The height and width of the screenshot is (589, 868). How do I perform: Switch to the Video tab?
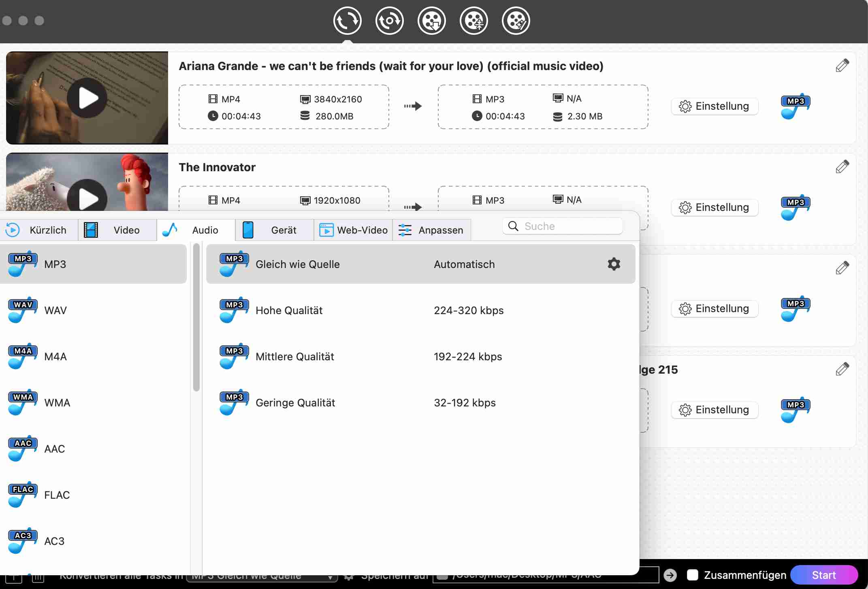point(117,230)
